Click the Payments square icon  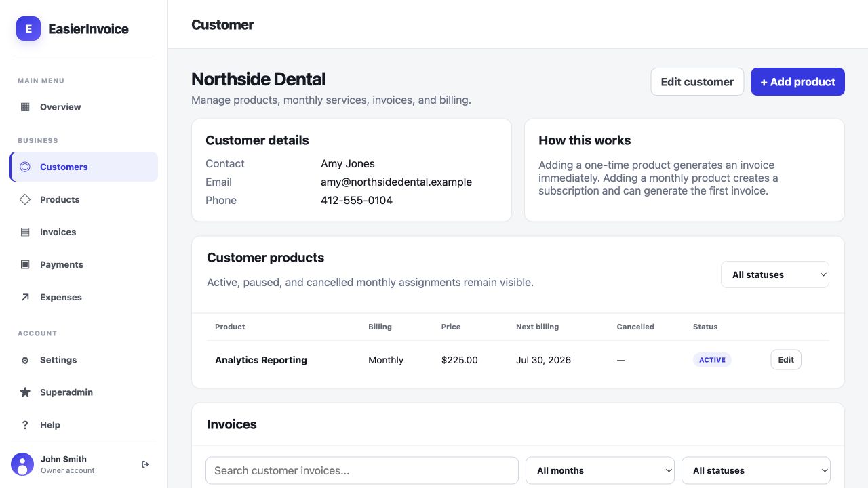(25, 264)
